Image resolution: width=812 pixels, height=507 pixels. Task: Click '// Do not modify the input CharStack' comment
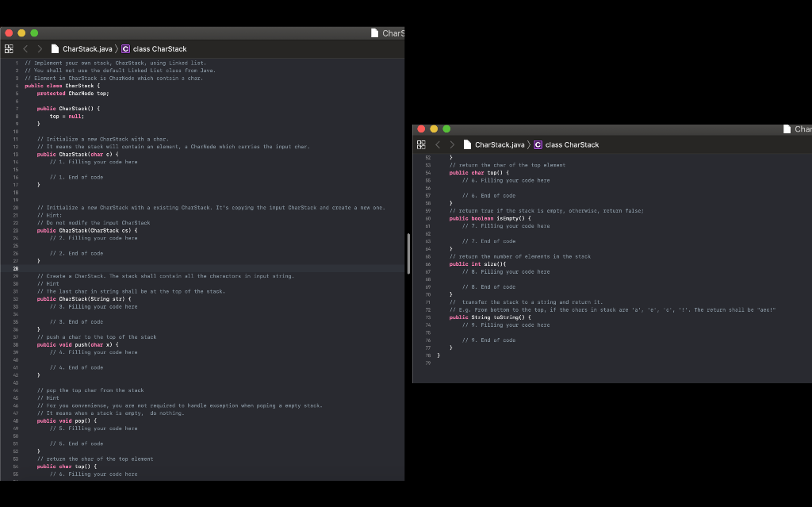point(94,223)
